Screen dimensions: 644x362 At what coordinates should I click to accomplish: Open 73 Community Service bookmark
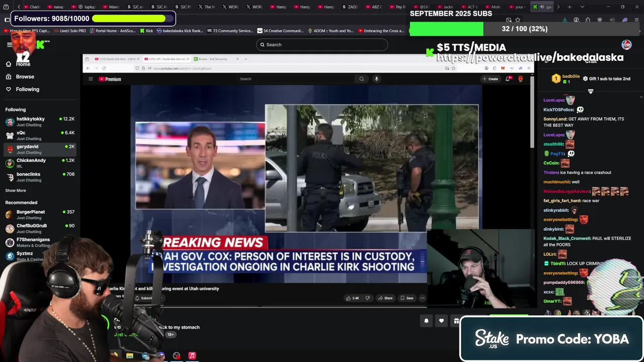230,31
